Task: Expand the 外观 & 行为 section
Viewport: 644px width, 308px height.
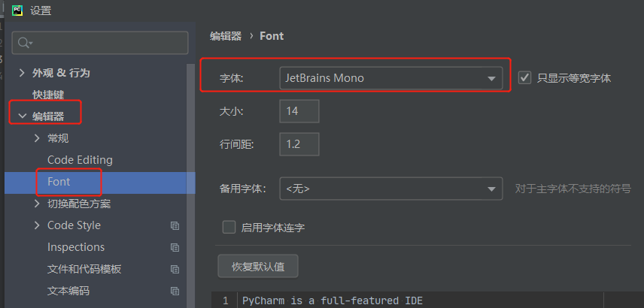Action: (22, 73)
